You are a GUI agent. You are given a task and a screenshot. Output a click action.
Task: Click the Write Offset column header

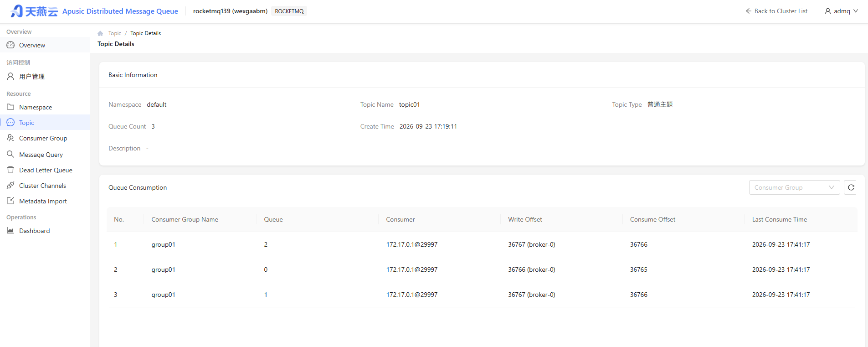(x=525, y=219)
